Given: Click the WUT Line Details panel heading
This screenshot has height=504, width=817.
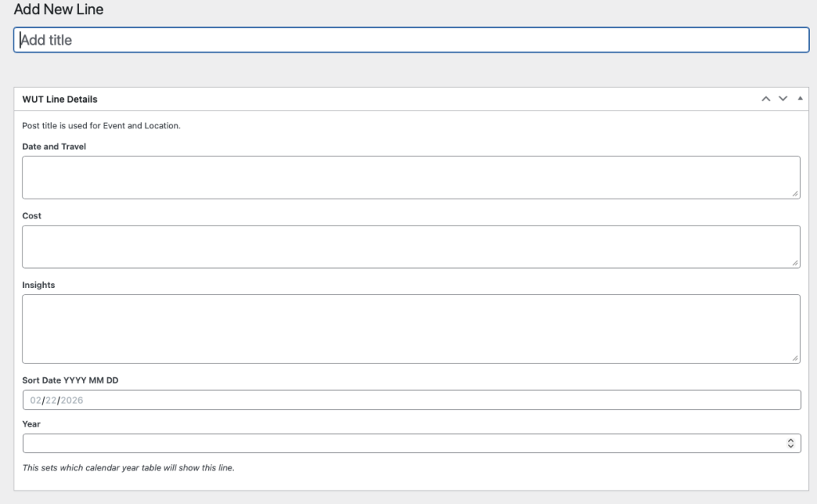Looking at the screenshot, I should pyautogui.click(x=60, y=100).
